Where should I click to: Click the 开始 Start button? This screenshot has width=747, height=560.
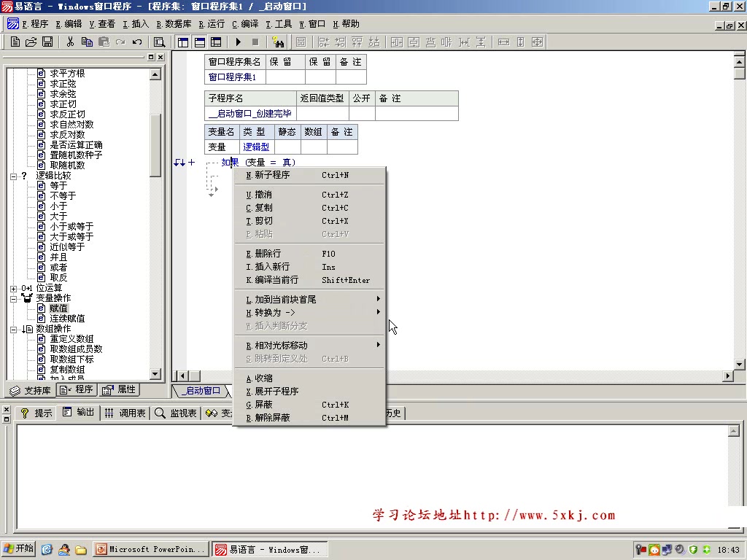coord(18,548)
